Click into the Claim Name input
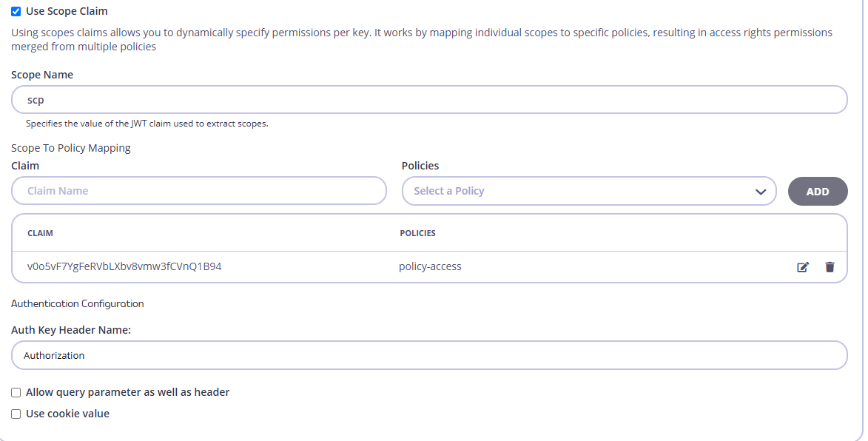The width and height of the screenshot is (868, 441). pos(199,191)
